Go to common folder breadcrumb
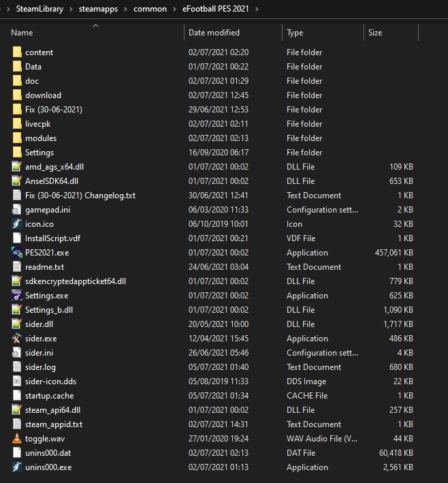This screenshot has width=448, height=483. (150, 9)
